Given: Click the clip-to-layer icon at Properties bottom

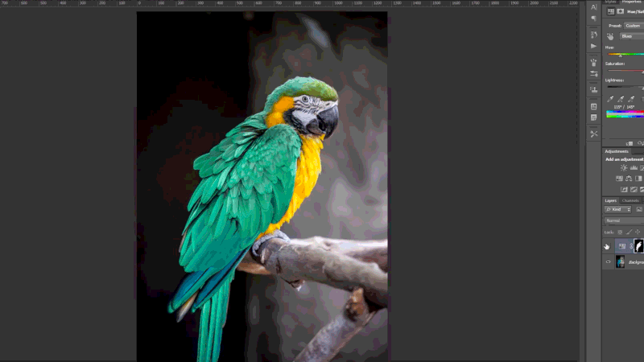Looking at the screenshot, I should 630,143.
